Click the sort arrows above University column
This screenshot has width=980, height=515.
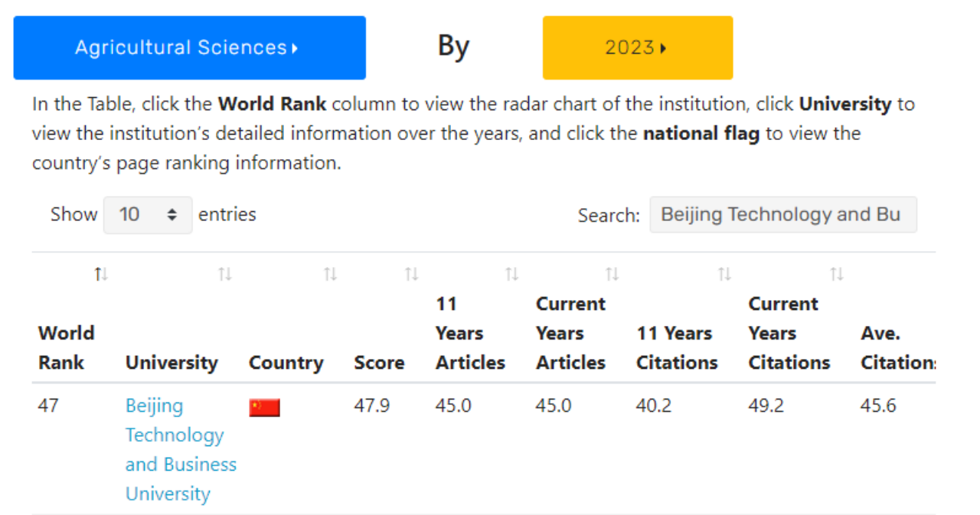[224, 274]
